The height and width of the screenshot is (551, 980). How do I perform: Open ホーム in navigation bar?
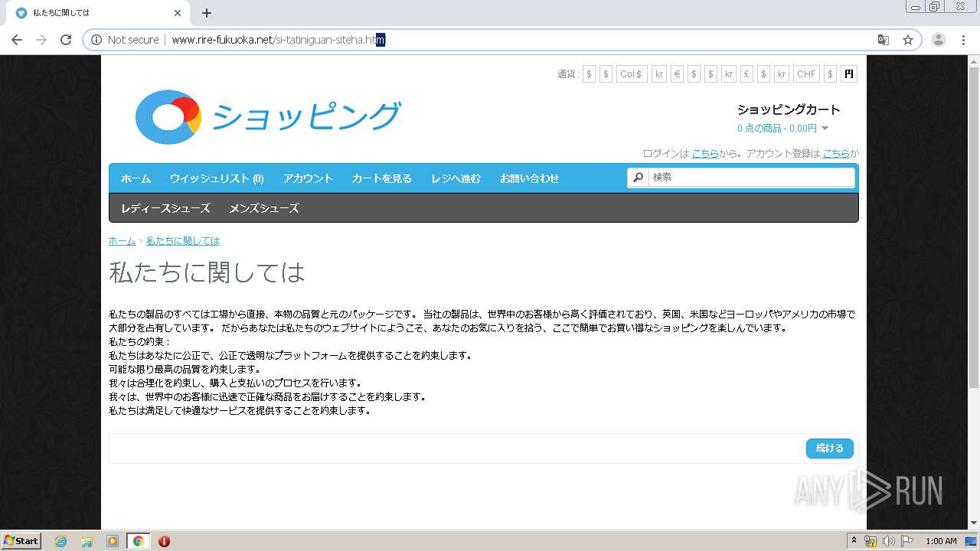(x=136, y=178)
